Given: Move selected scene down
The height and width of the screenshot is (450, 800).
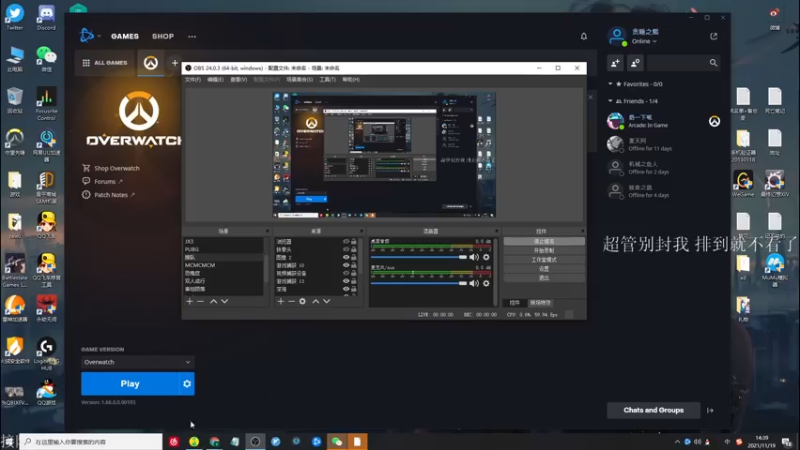Looking at the screenshot, I should [224, 302].
